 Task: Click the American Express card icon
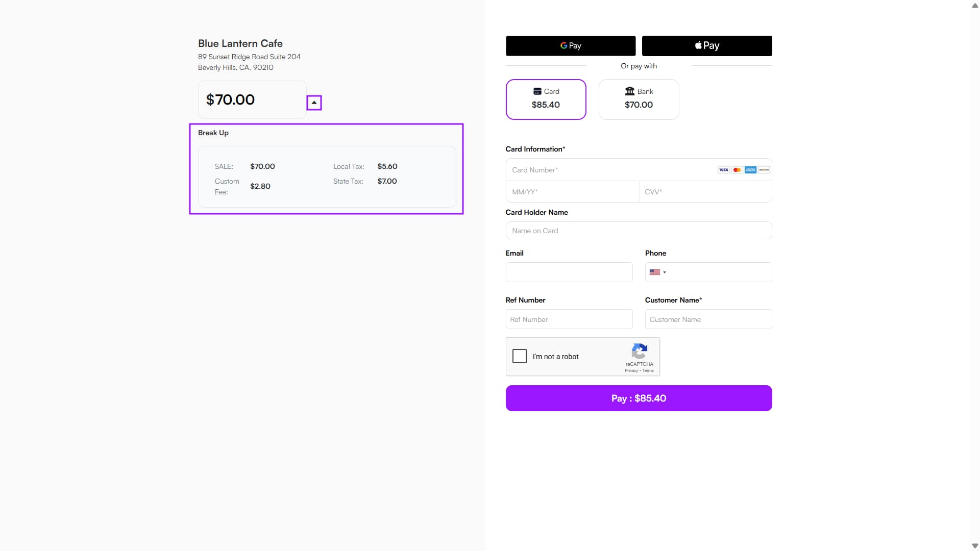click(x=750, y=170)
